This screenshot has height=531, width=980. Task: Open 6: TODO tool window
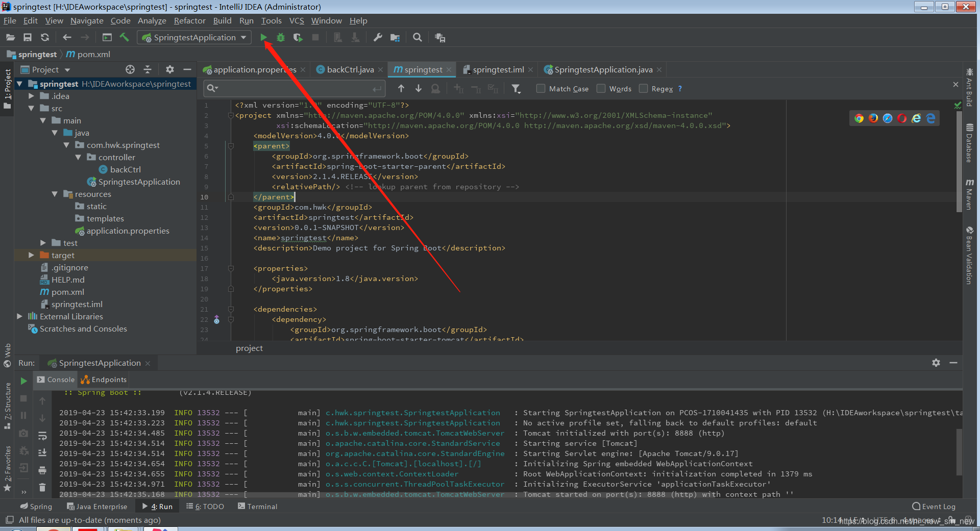tap(205, 506)
